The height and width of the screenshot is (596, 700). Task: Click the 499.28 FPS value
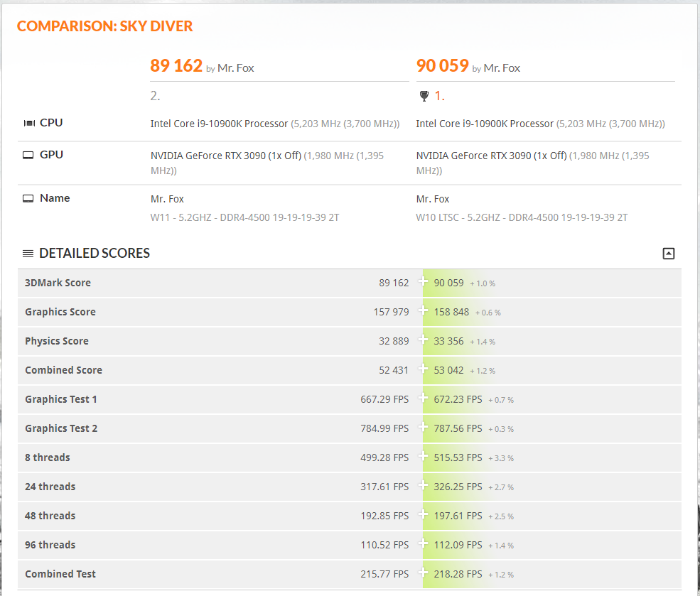pos(384,457)
